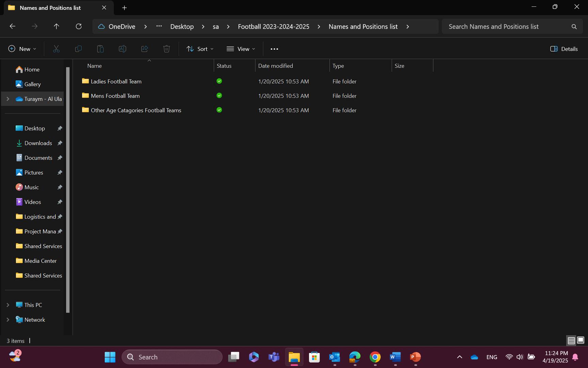Switch to details list view in status bar

coord(571,340)
